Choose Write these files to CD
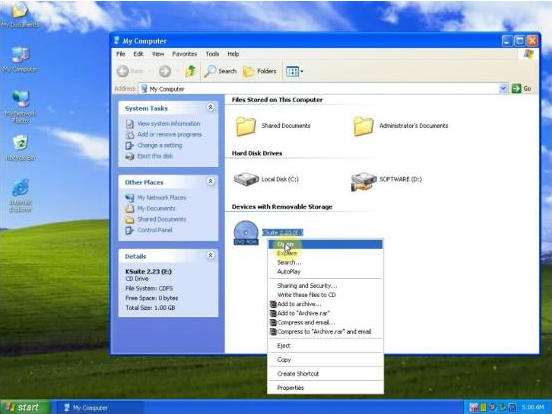Screen dimensions: 552x414 pos(325,295)
